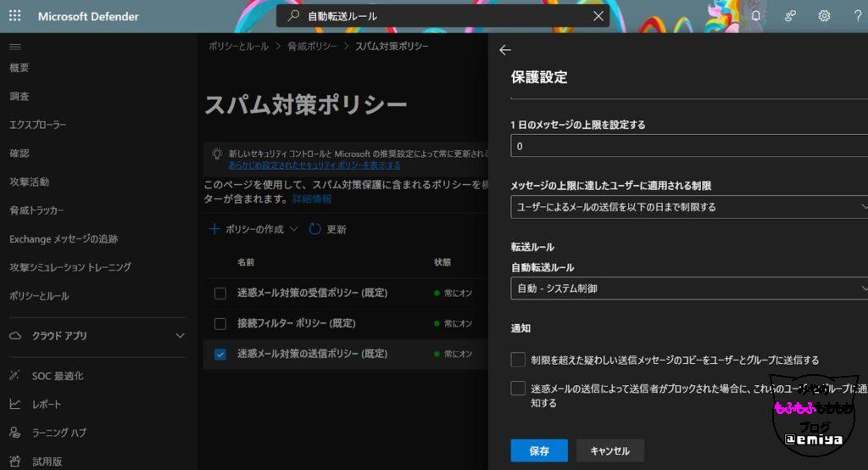The image size is (868, 470).
Task: Click the help question mark icon
Action: click(858, 16)
